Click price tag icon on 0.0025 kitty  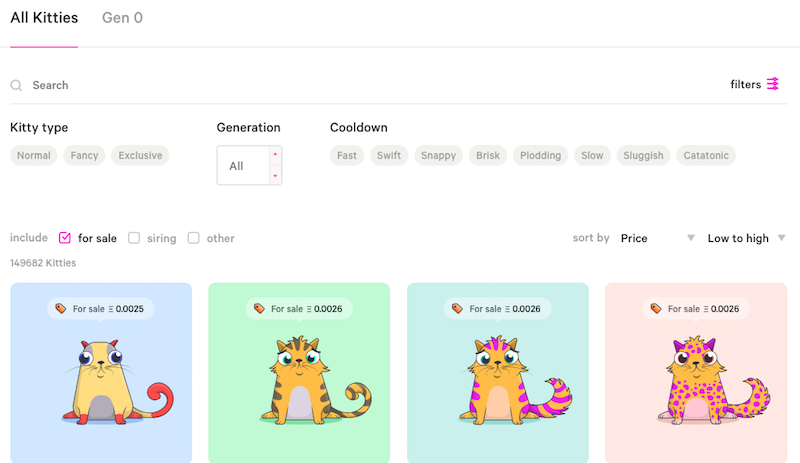click(x=61, y=308)
